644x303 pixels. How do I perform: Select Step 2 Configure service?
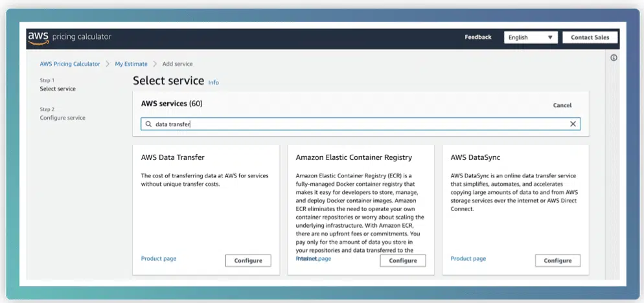62,114
